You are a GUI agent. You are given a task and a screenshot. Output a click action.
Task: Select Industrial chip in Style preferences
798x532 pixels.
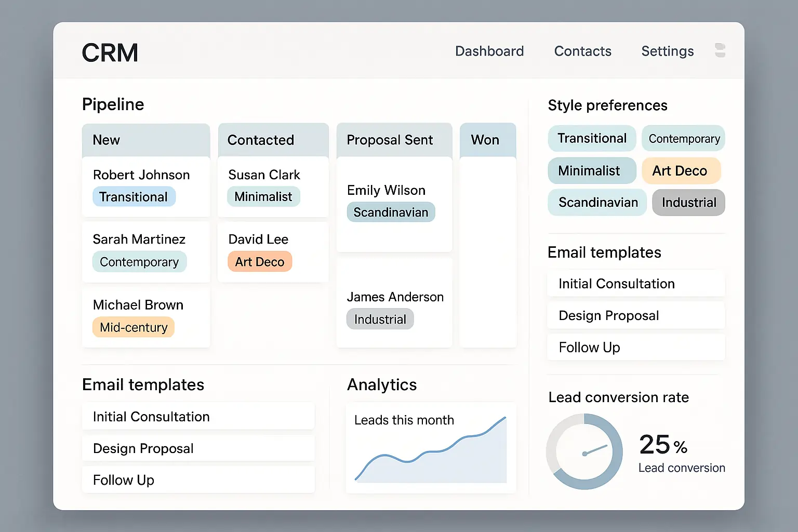pos(689,202)
